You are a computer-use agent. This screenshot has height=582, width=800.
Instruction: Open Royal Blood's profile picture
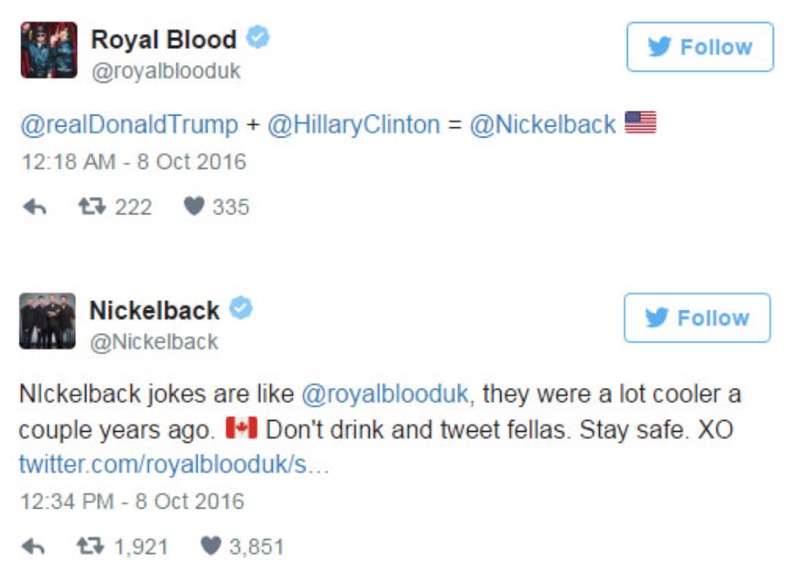[x=48, y=51]
